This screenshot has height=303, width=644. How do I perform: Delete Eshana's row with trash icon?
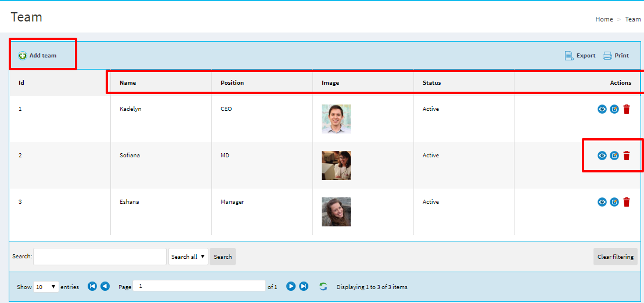(x=627, y=202)
